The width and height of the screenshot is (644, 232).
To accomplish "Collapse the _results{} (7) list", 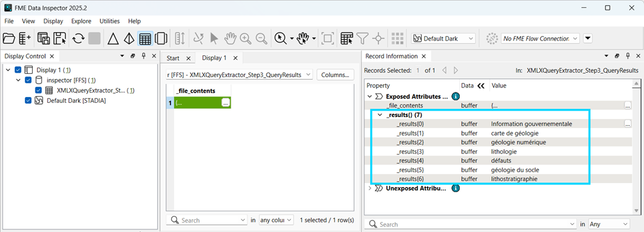I will click(380, 115).
